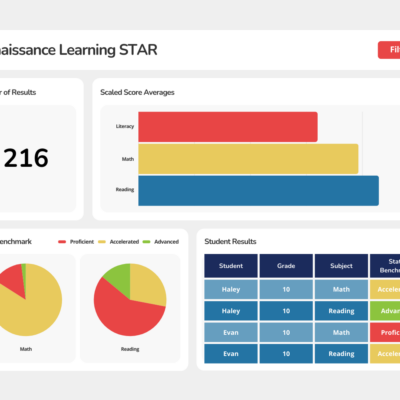Click the green Advanced benchmark cell
Image resolution: width=400 pixels, height=400 pixels.
[x=385, y=311]
